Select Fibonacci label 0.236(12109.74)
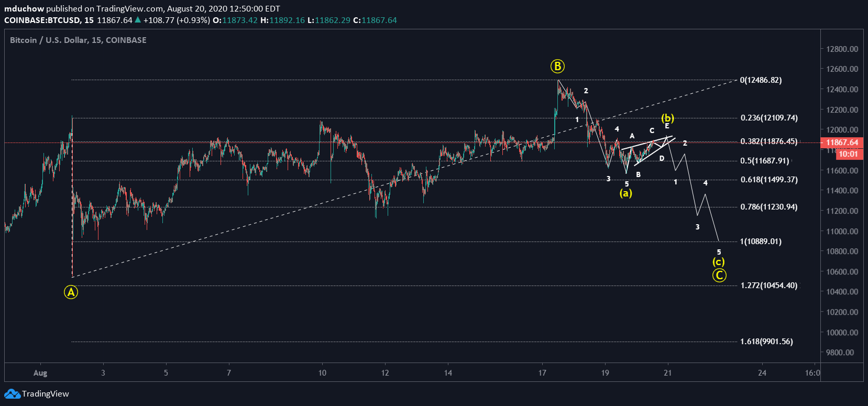Screen dimensions: 868x406 (x=769, y=118)
